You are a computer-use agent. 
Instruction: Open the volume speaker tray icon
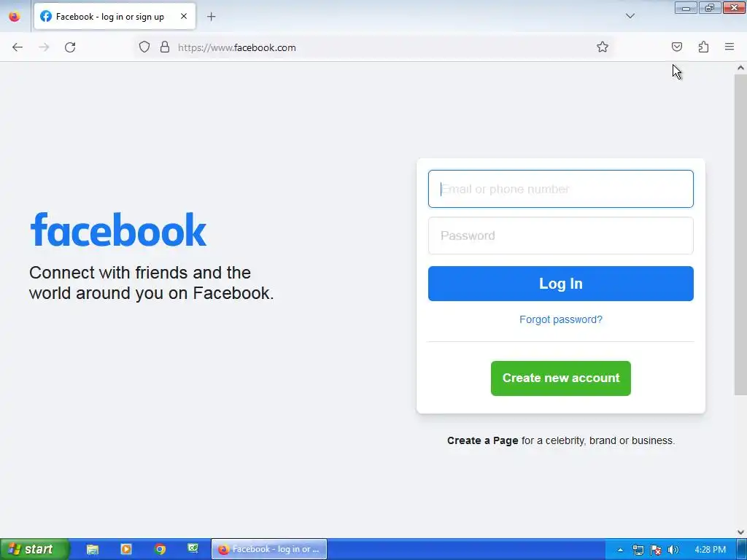[x=673, y=550]
